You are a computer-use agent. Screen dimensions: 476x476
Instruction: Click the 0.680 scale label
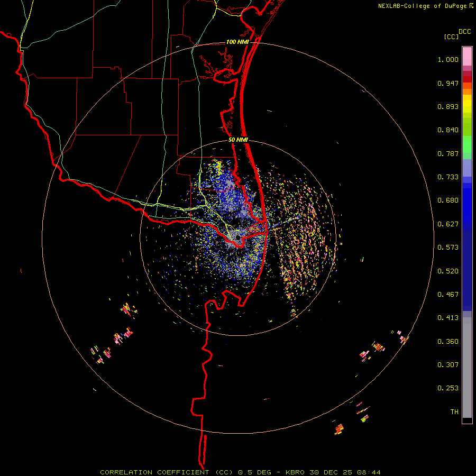tap(448, 200)
